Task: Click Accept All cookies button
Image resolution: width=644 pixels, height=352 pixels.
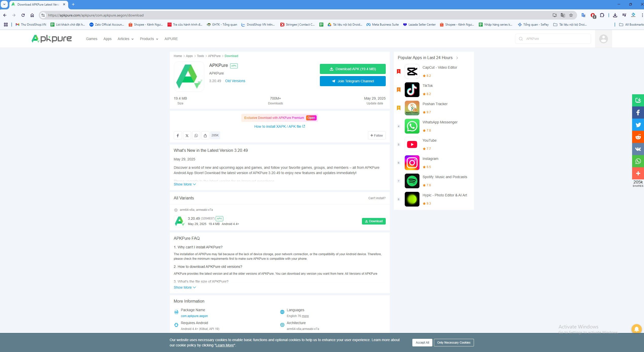Action: [422, 343]
